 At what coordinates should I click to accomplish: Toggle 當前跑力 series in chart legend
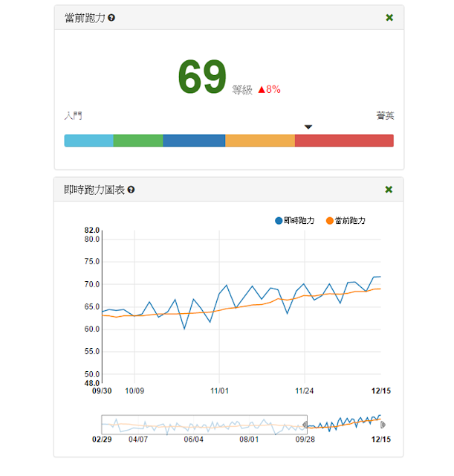pyautogui.click(x=346, y=221)
